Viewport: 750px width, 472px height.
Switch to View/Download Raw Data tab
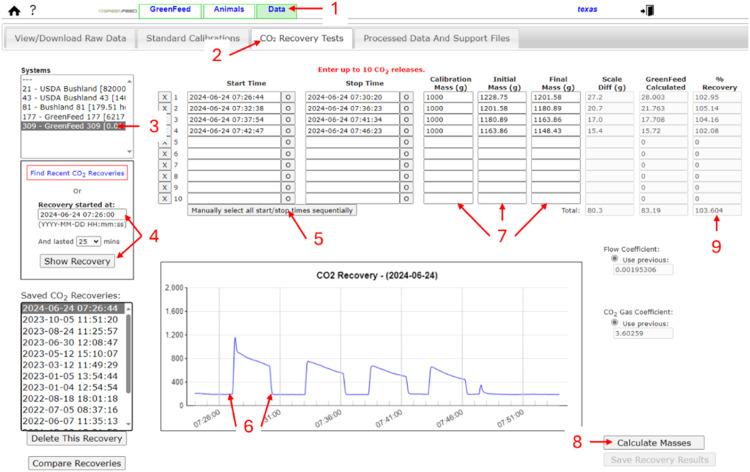coord(70,38)
